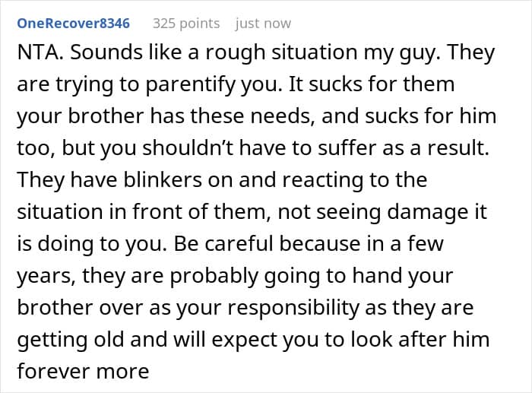
Task: Click the 'just now' timestamp
Action: (x=263, y=24)
